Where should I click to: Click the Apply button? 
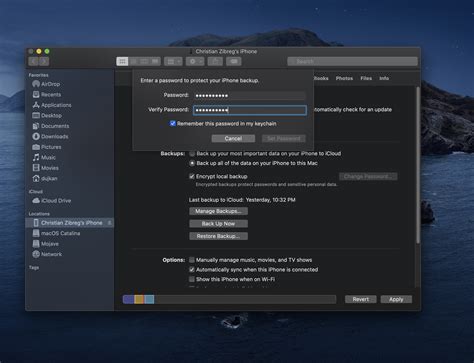[396, 299]
